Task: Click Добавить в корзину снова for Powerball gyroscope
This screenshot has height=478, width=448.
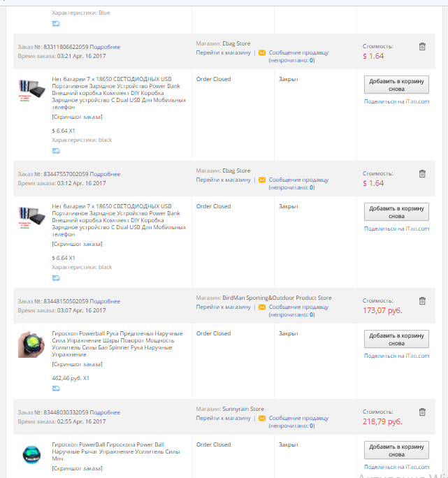Action: (x=396, y=339)
